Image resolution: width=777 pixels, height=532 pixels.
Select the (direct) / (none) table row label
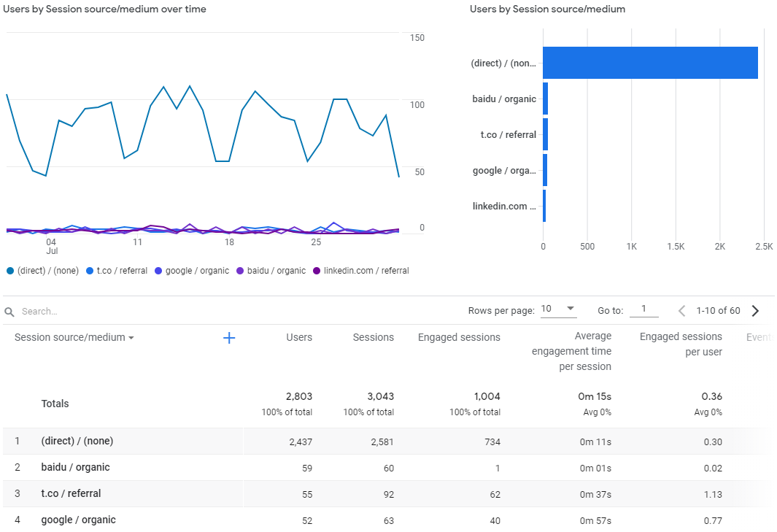77,442
